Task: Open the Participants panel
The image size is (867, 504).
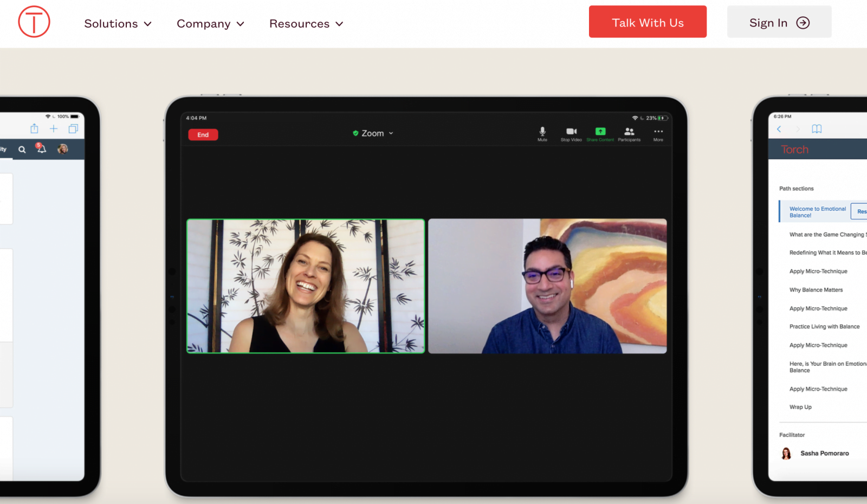Action: (629, 133)
